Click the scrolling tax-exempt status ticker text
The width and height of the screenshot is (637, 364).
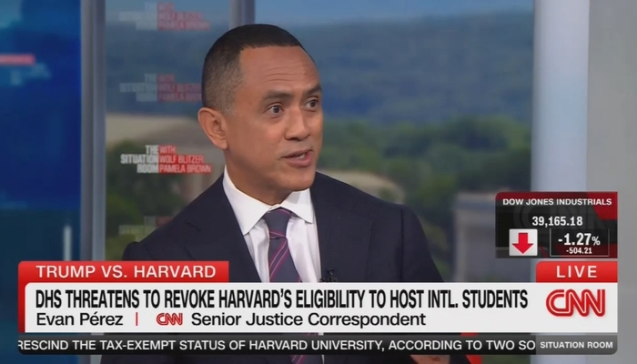pos(277,345)
